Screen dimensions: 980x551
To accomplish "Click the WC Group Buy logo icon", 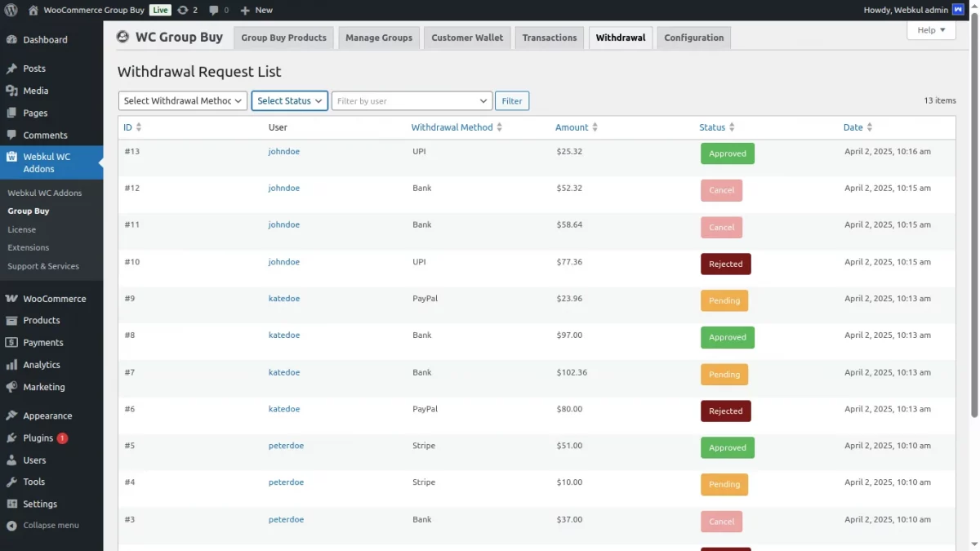I will point(122,37).
